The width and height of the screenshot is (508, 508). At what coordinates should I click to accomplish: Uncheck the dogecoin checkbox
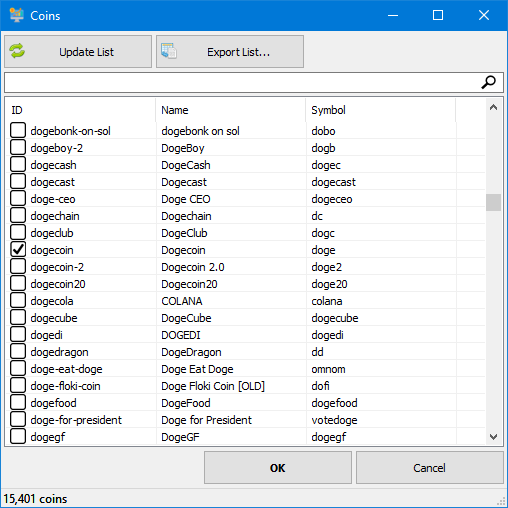[x=18, y=249]
